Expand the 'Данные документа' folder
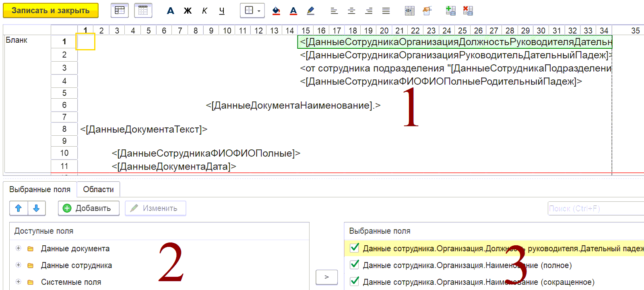This screenshot has height=290, width=644. (x=18, y=249)
